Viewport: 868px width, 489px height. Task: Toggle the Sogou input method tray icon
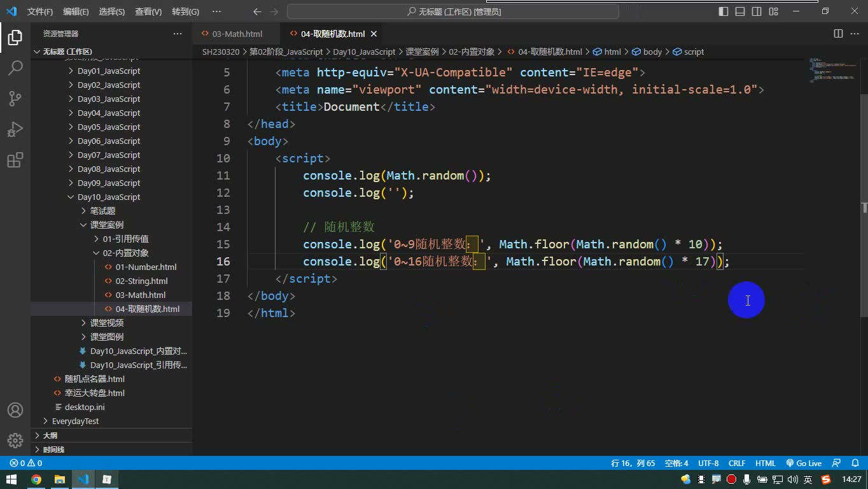(x=826, y=479)
